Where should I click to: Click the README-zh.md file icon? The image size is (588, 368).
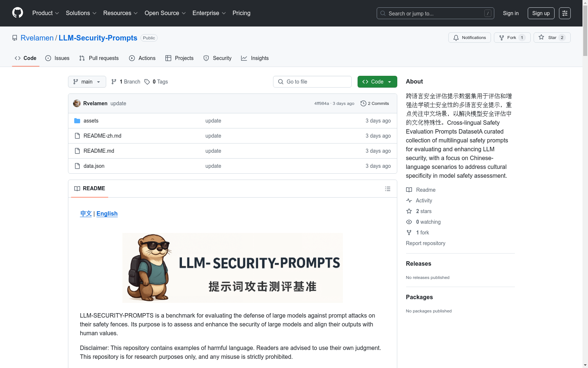click(77, 136)
